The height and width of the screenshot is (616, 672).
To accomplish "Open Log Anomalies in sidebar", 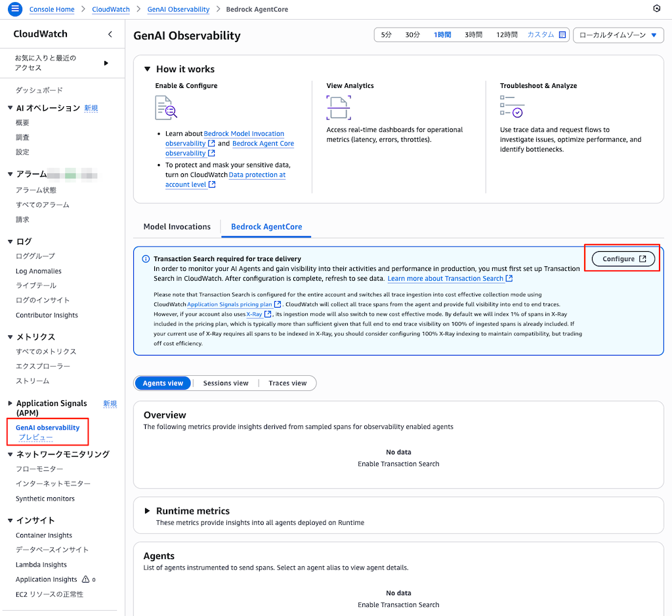I will click(x=39, y=271).
